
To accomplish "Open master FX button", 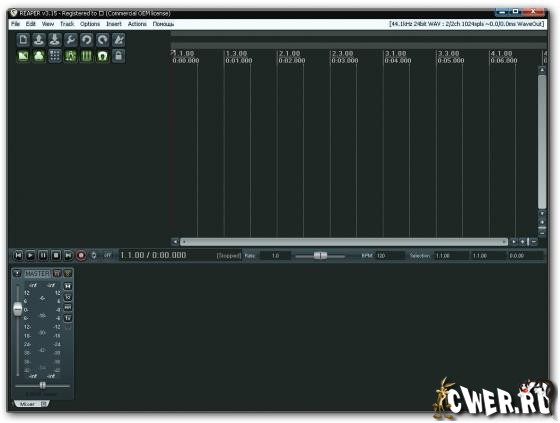I will 68,318.
